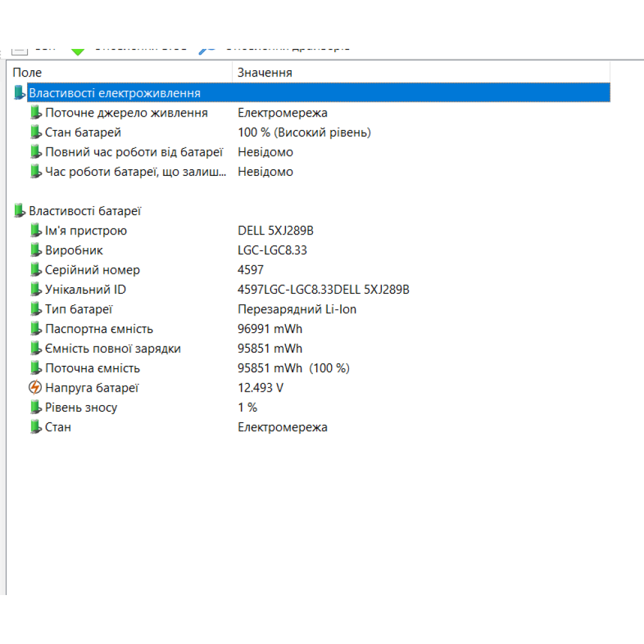Click the icon next to Серійний номер
Viewport: 644px width, 644px height.
point(35,269)
